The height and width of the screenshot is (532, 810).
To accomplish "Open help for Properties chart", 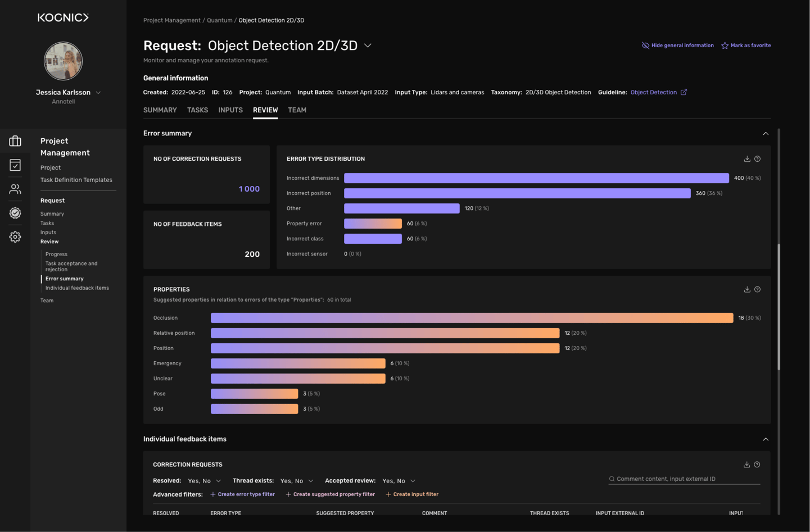I will (757, 289).
